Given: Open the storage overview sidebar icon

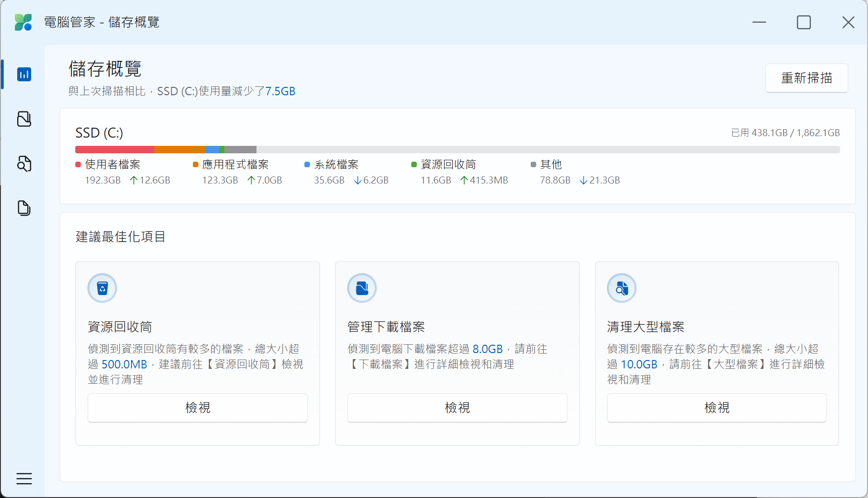Looking at the screenshot, I should pos(24,74).
